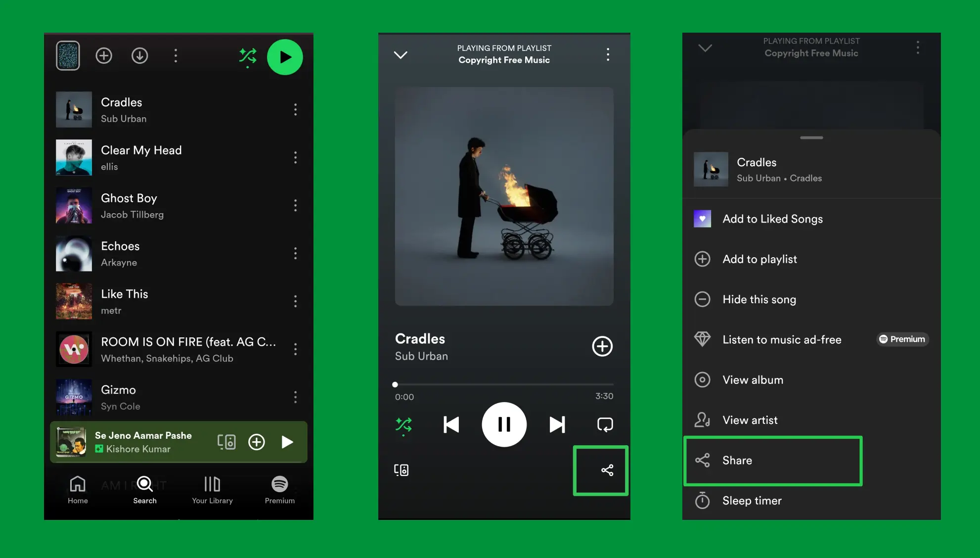This screenshot has width=980, height=558.
Task: Toggle shuffle in the playback controls bar
Action: 403,424
